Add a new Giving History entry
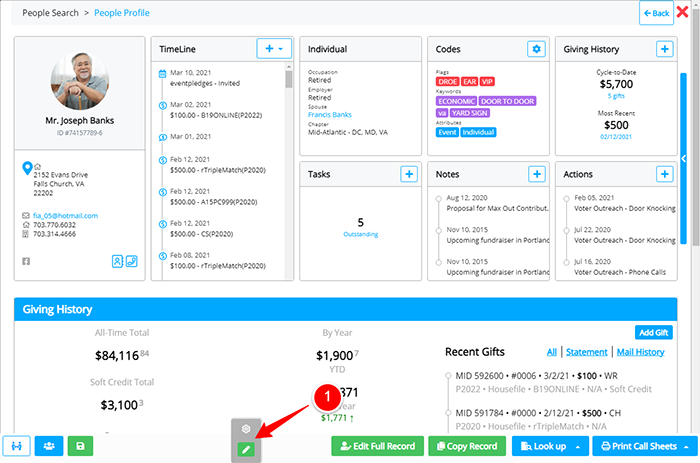Image resolution: width=700 pixels, height=463 pixels. 664,49
